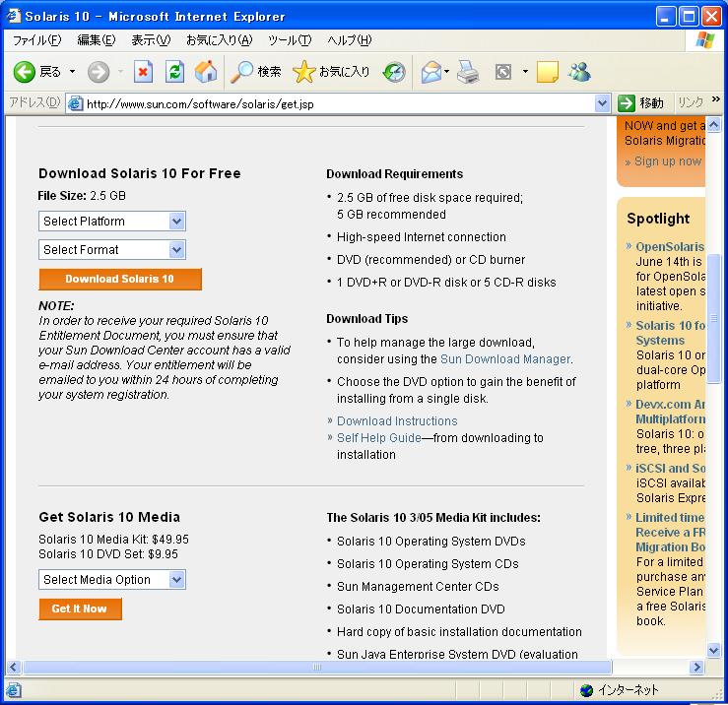Open the 編集(E) menu
The height and width of the screenshot is (705, 728).
97,40
